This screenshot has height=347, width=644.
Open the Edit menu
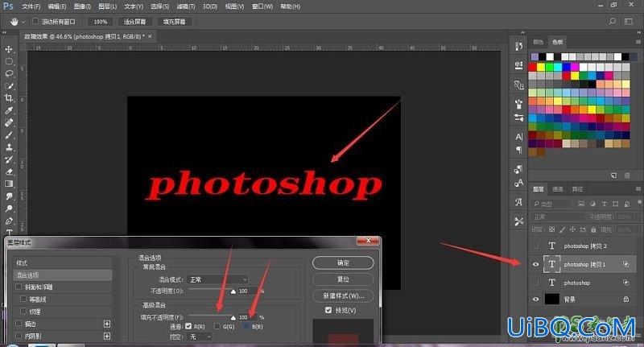click(x=57, y=6)
